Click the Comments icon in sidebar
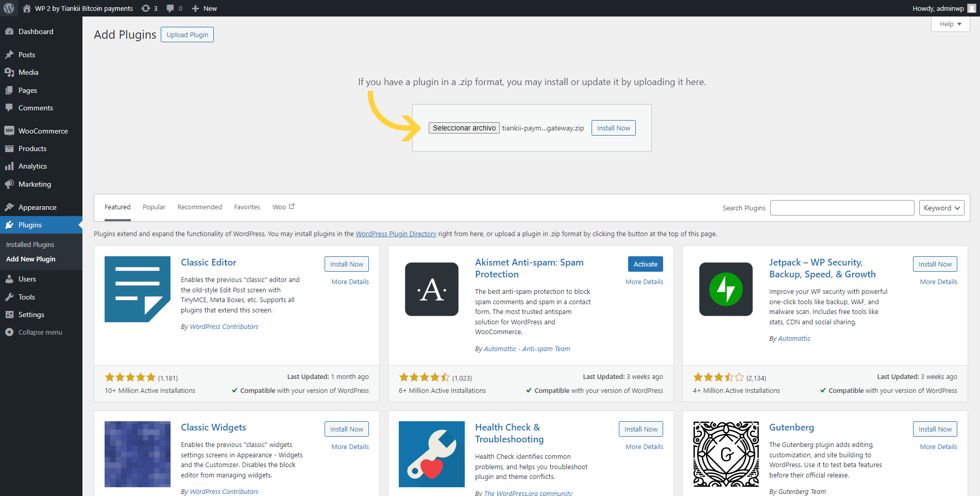This screenshot has height=496, width=980. click(9, 108)
